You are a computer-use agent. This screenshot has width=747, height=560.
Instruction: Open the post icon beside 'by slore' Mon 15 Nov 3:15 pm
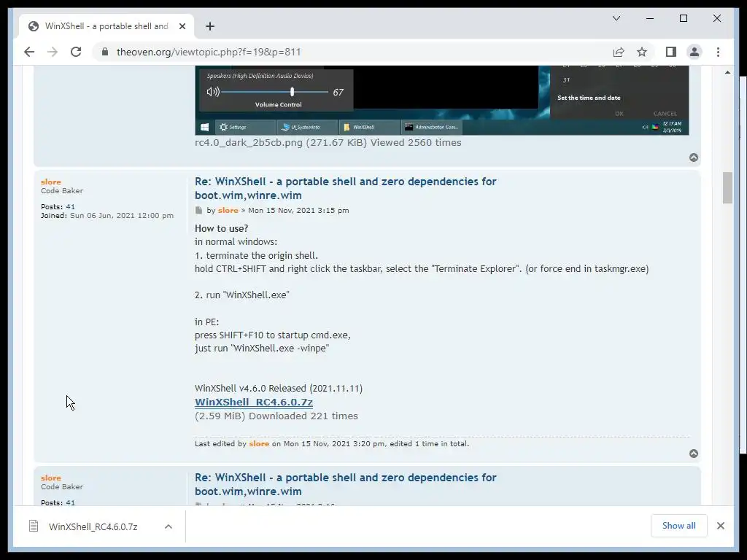[198, 211]
